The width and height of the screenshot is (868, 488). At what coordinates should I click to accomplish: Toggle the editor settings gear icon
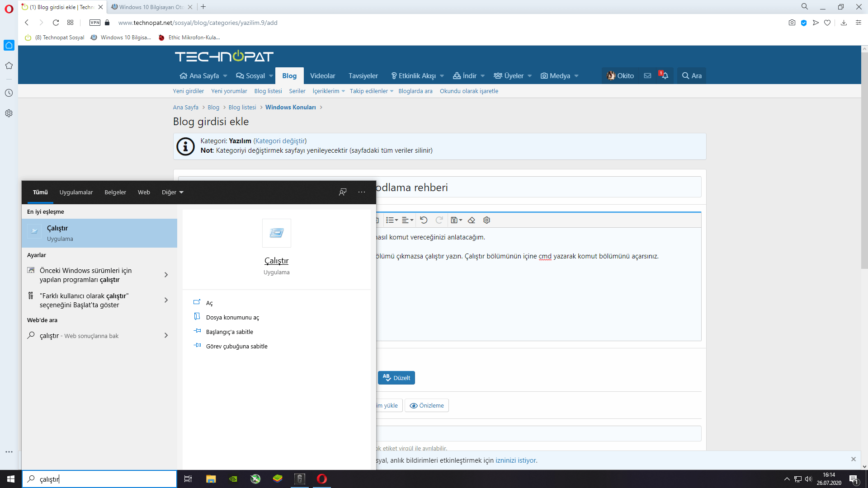(x=486, y=220)
